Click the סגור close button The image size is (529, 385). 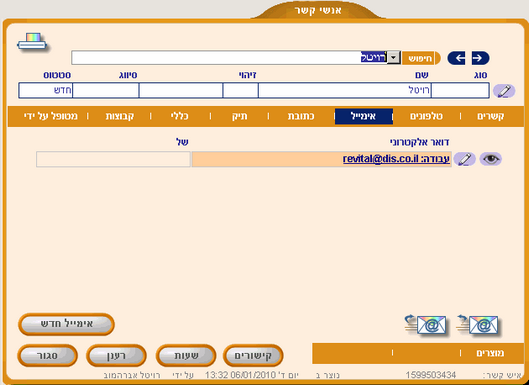pyautogui.click(x=48, y=355)
